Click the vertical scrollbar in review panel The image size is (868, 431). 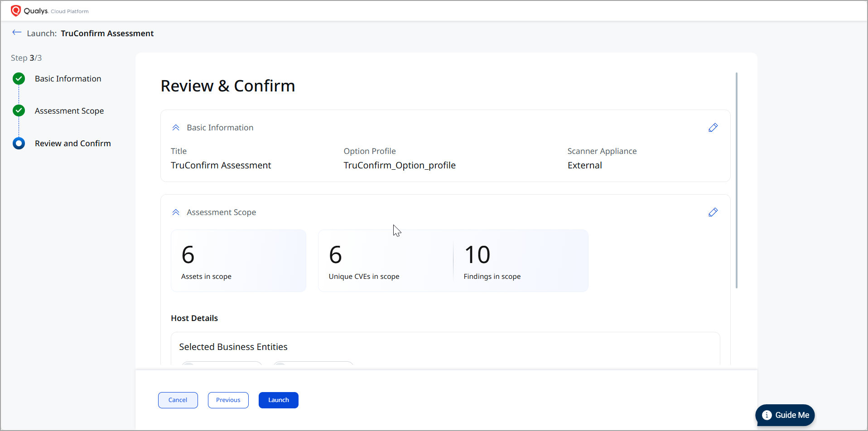(737, 181)
